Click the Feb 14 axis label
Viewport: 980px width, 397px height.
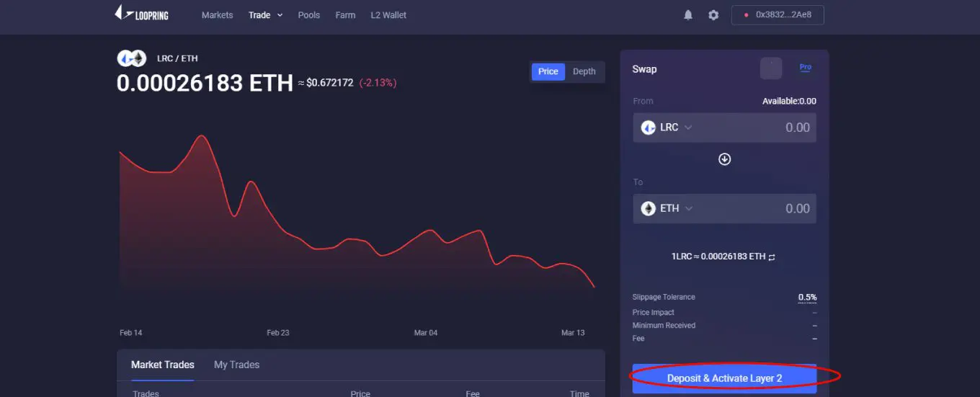130,333
